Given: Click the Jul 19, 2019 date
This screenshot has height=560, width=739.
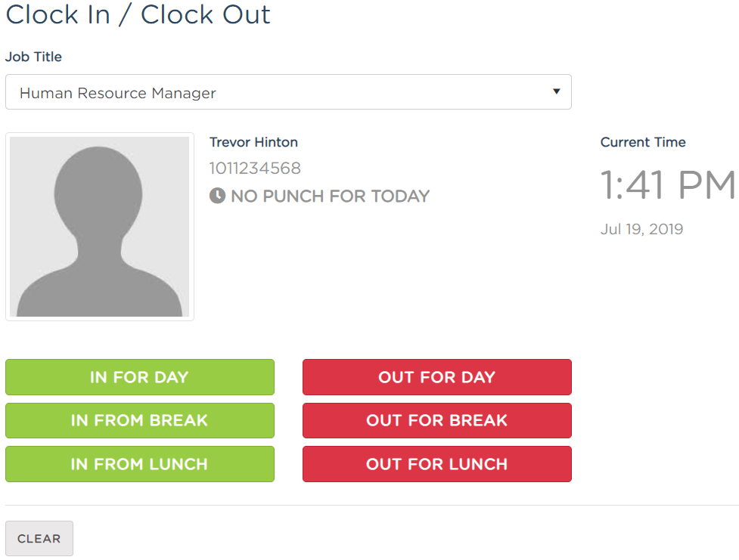Looking at the screenshot, I should [641, 229].
